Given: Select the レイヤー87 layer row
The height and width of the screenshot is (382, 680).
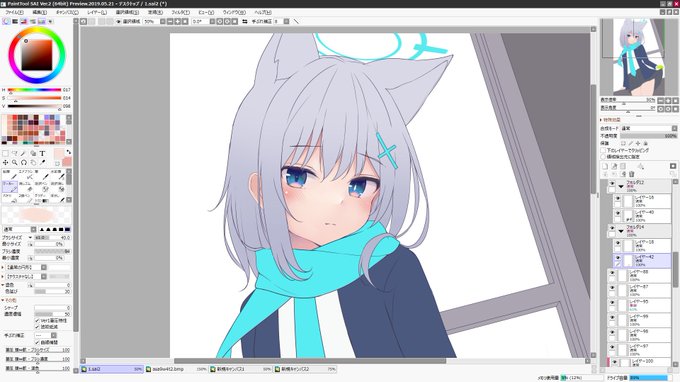Looking at the screenshot, I should click(x=639, y=290).
